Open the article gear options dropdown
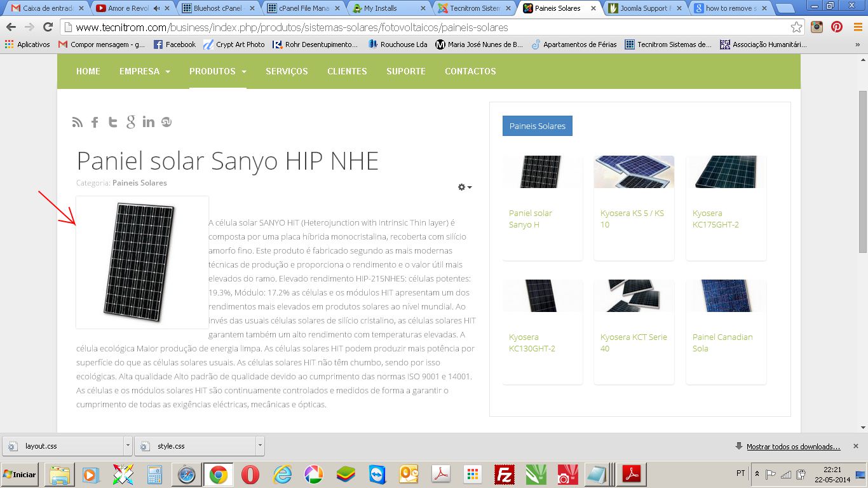Viewport: 868px width, 488px height. click(x=465, y=187)
